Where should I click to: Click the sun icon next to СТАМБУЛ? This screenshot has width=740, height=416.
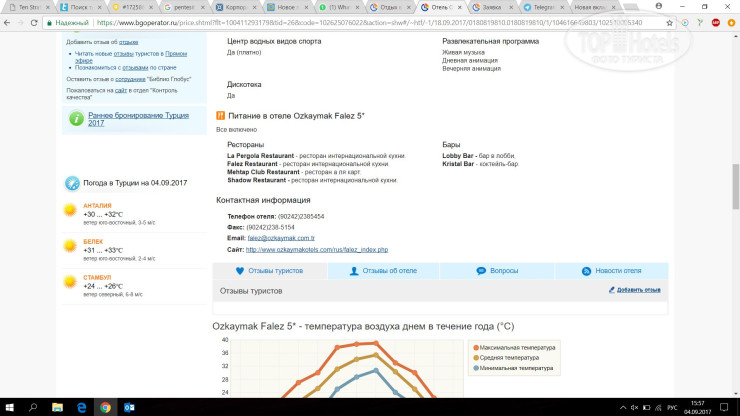click(x=70, y=282)
